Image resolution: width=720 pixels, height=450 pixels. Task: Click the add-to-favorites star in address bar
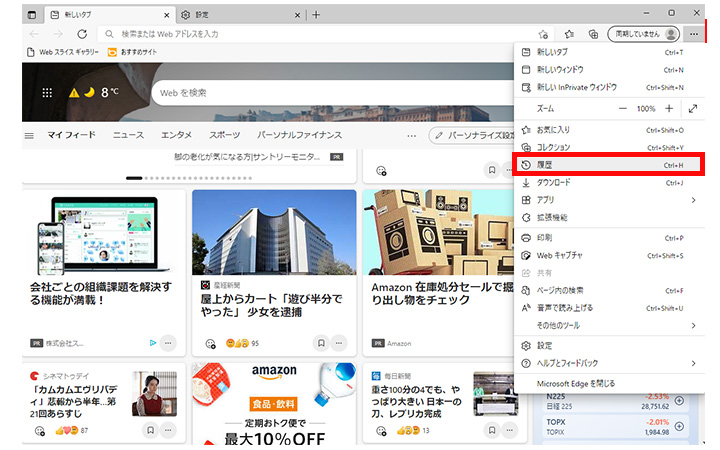[x=543, y=34]
